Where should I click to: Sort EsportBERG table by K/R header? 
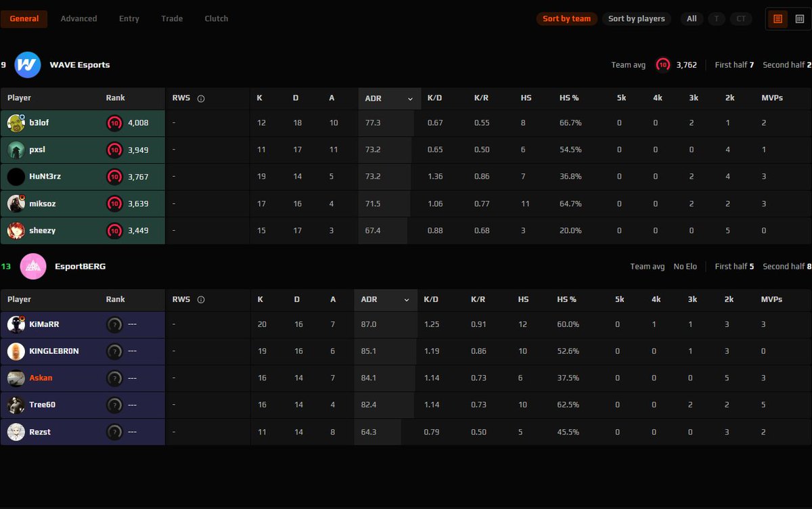478,300
